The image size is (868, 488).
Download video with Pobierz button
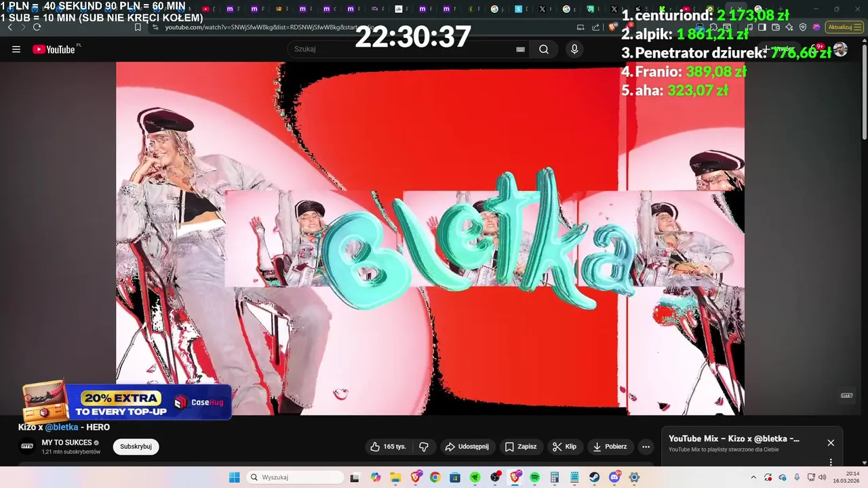point(610,447)
